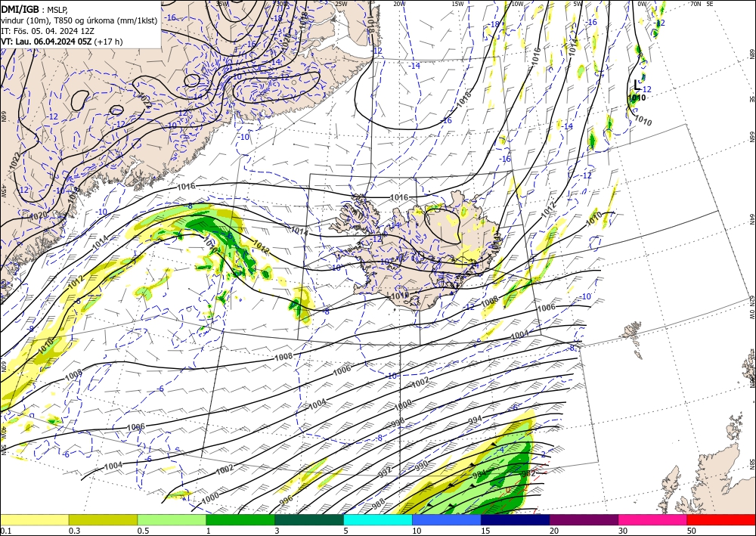Image resolution: width=756 pixels, height=536 pixels.
Task: Click the "35W" longitude label
Action: point(222,3)
